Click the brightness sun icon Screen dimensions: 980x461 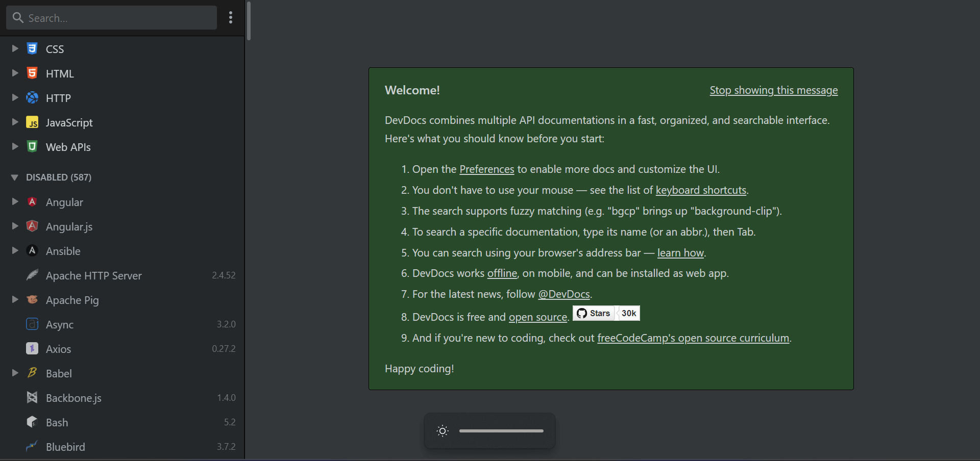(x=443, y=431)
